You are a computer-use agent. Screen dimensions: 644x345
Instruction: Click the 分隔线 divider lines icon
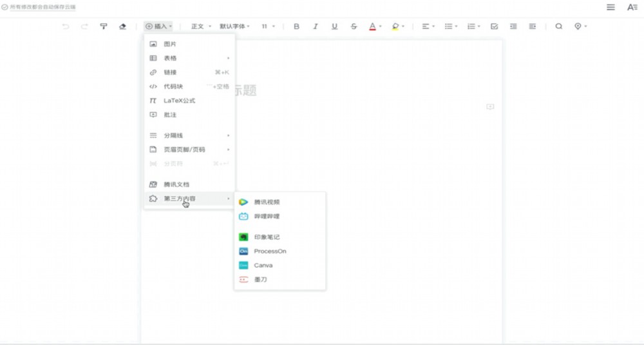[153, 135]
